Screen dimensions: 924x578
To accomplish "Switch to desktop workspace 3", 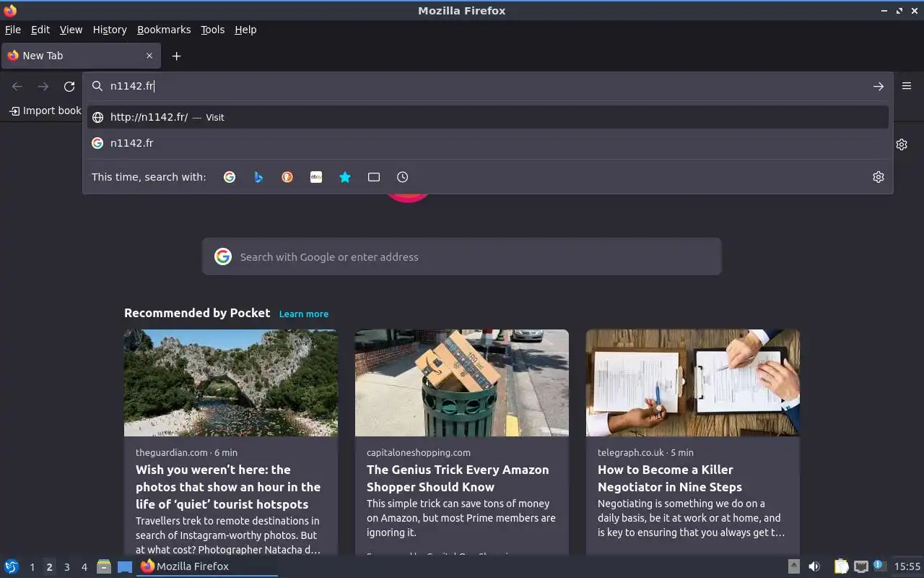I will pos(66,567).
